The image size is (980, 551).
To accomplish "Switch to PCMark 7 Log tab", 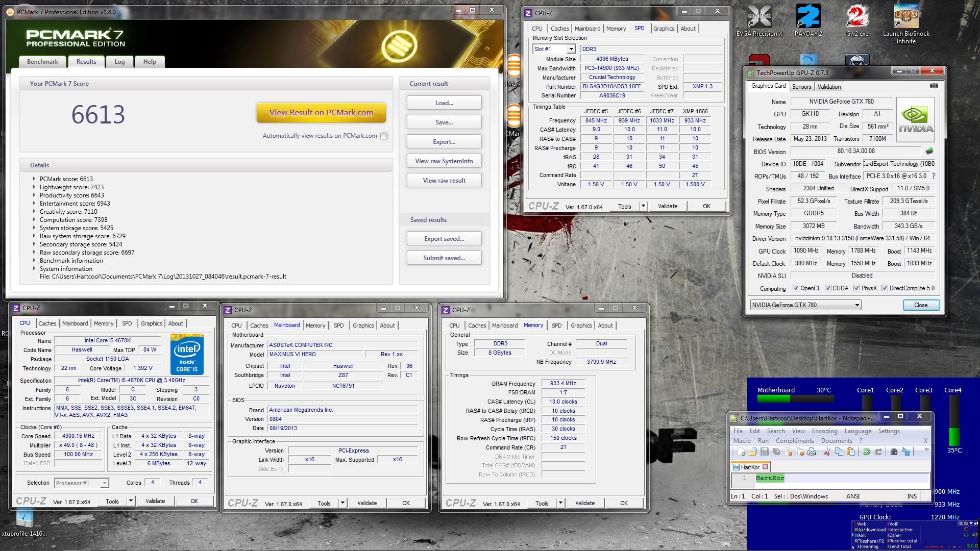I will coord(119,62).
